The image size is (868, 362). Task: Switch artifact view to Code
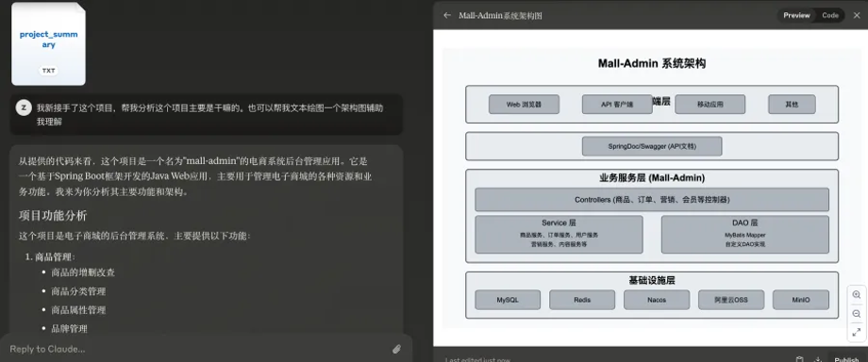coord(830,15)
